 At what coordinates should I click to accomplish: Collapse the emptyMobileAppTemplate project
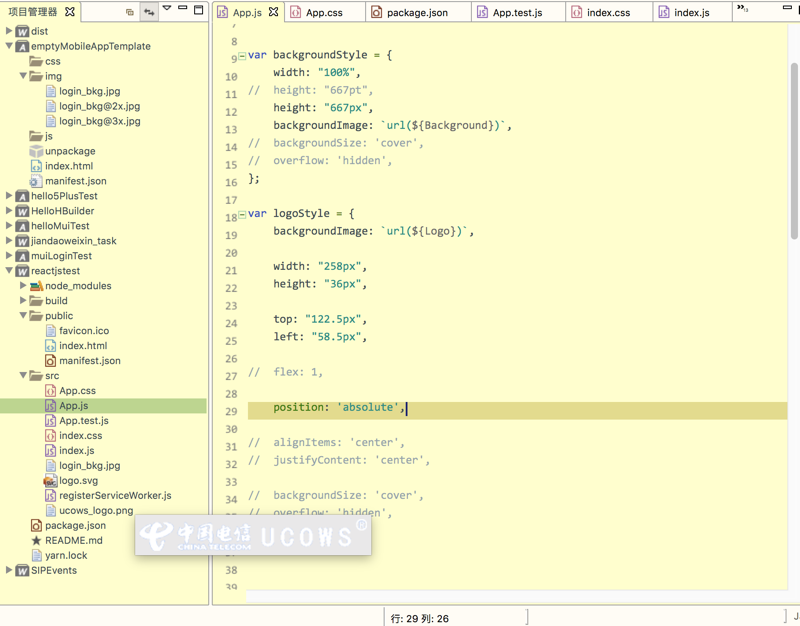[x=9, y=46]
